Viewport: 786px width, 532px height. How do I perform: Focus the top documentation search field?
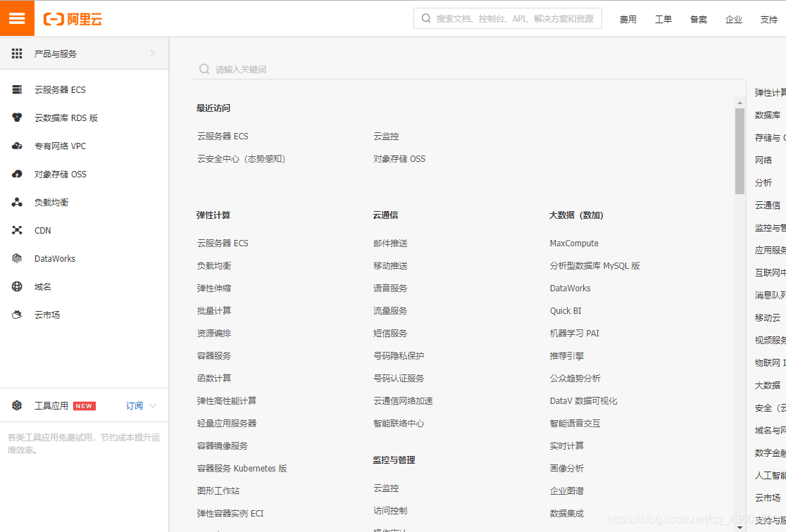coord(507,18)
